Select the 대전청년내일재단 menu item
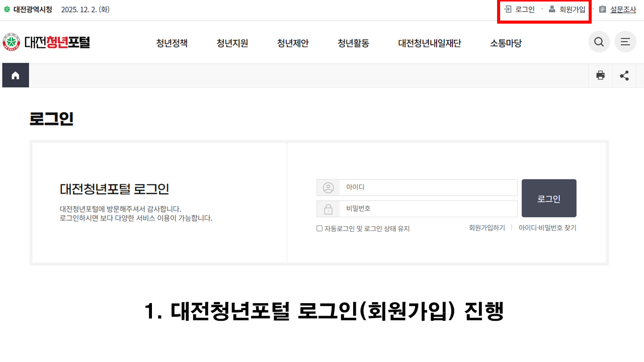The height and width of the screenshot is (362, 644). click(429, 43)
